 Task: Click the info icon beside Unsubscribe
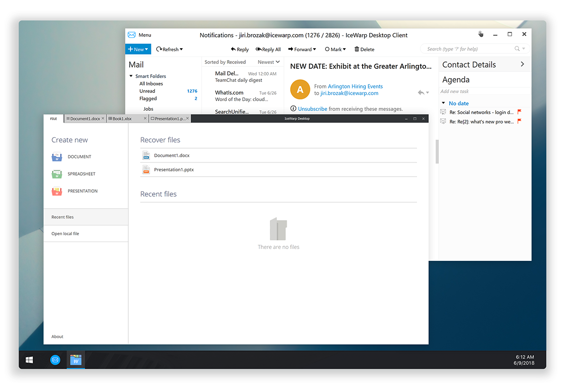(293, 109)
